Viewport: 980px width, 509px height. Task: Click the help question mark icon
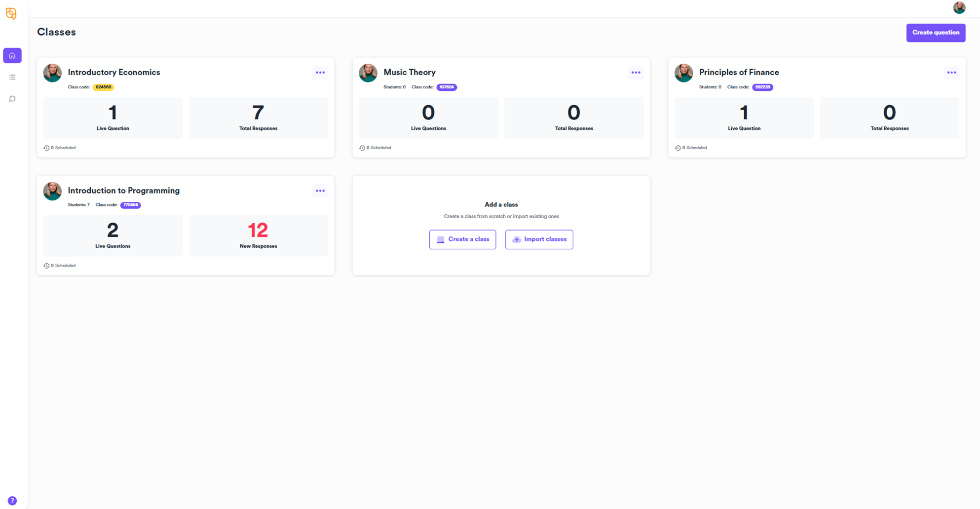[x=12, y=501]
